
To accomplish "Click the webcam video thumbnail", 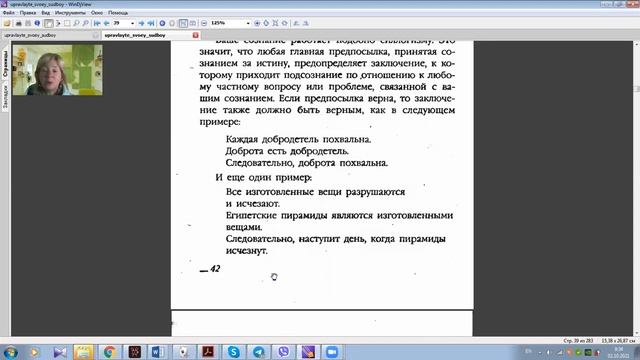I will tap(58, 70).
